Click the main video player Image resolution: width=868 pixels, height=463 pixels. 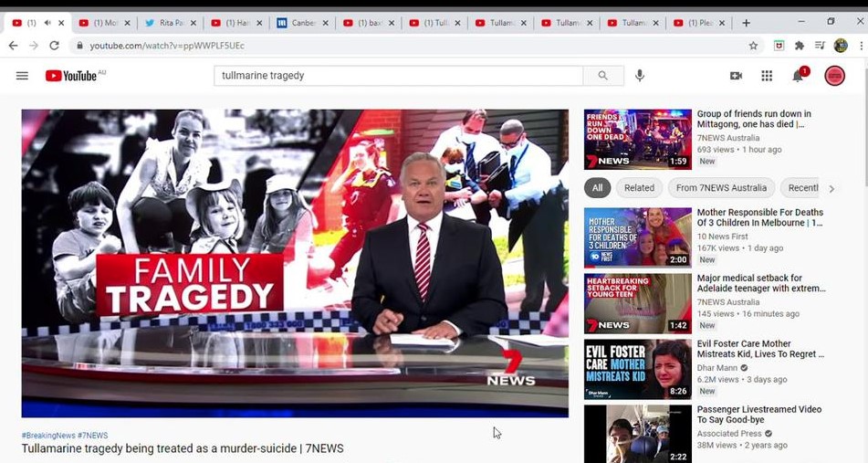[295, 263]
